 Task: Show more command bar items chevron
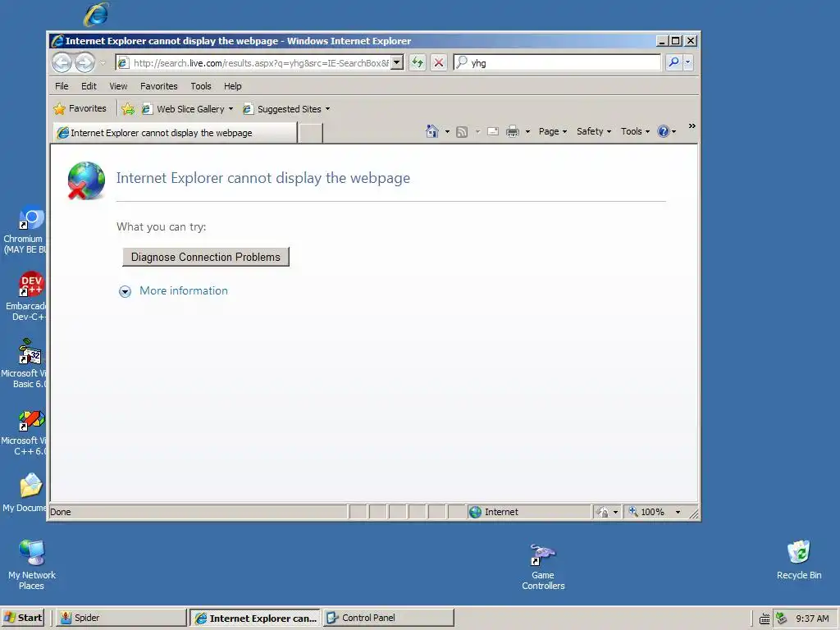point(692,126)
